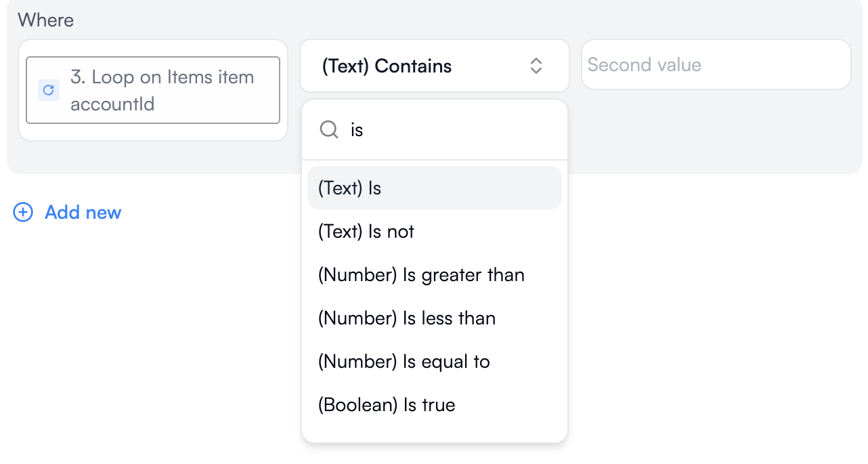The width and height of the screenshot is (868, 464).
Task: Click the up-down chevron on operator dropdown
Action: [536, 66]
